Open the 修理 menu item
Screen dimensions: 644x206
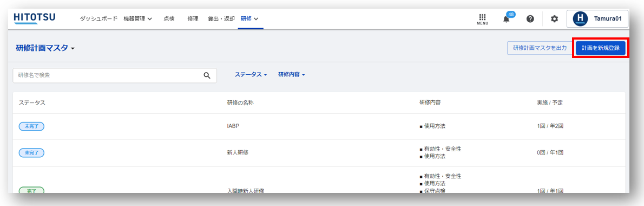click(193, 19)
